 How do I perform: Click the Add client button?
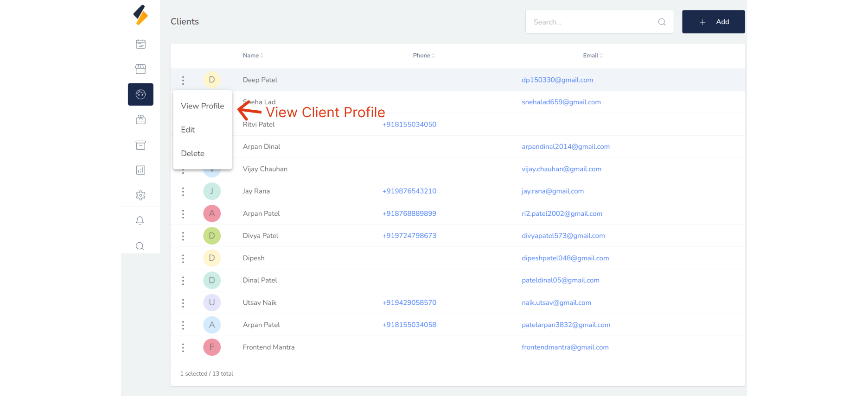(x=713, y=22)
